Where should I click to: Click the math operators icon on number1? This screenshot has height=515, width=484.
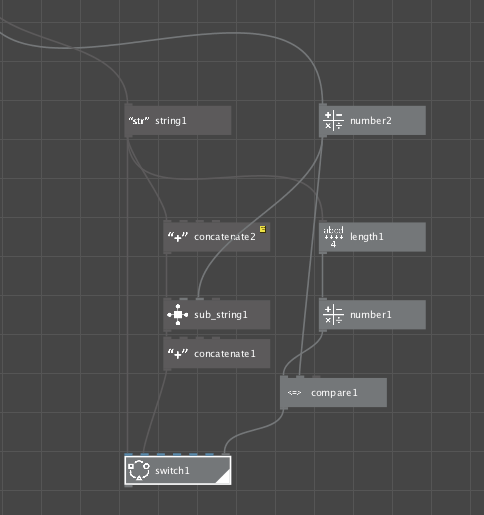pyautogui.click(x=333, y=315)
